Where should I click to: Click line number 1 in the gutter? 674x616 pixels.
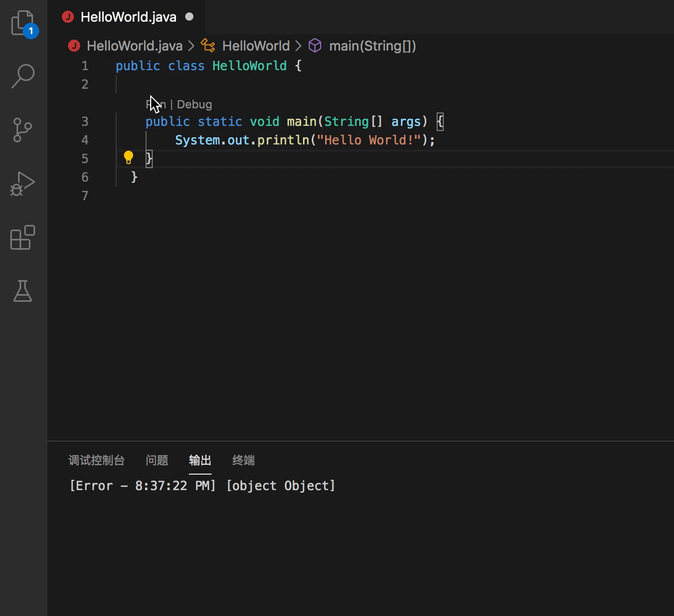pyautogui.click(x=85, y=66)
